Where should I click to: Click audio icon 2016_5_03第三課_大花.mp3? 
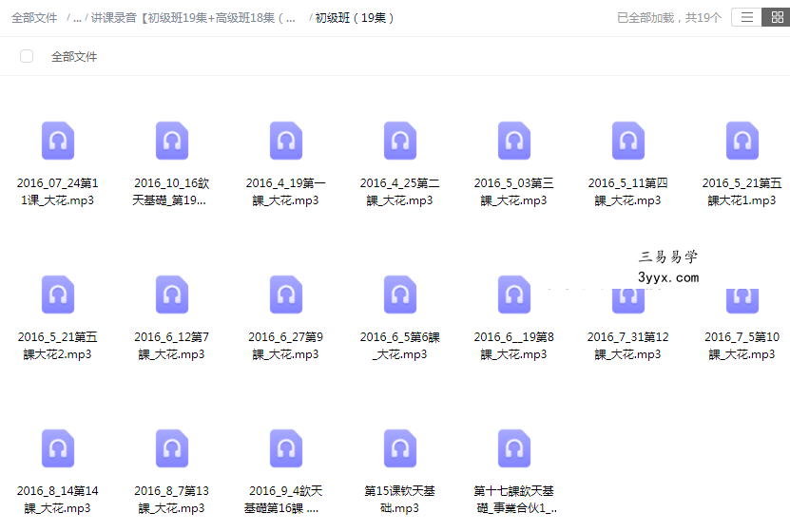(514, 141)
